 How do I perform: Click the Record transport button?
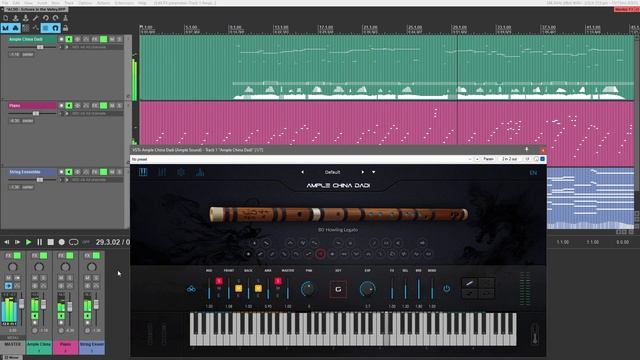tap(62, 242)
